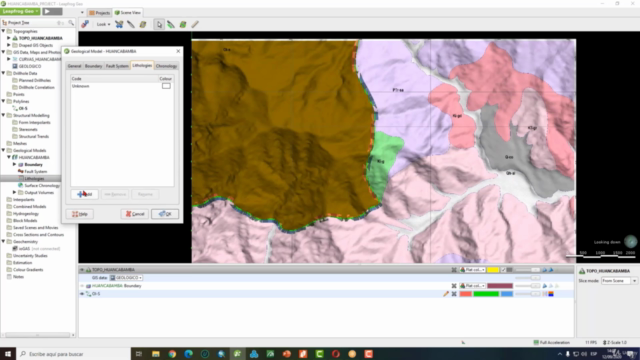Collapse the Topographies folder
This screenshot has height=360, width=640.
tap(4, 31)
